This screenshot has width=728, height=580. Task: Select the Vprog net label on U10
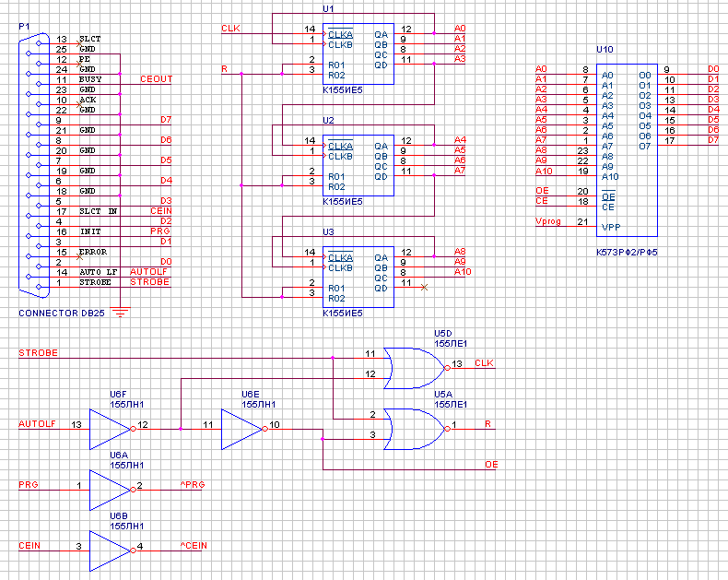tap(548, 222)
